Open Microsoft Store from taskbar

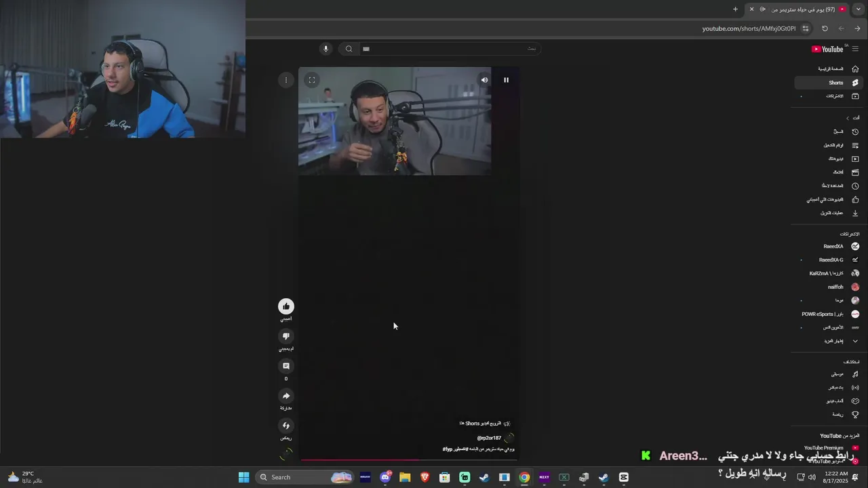[x=445, y=477]
